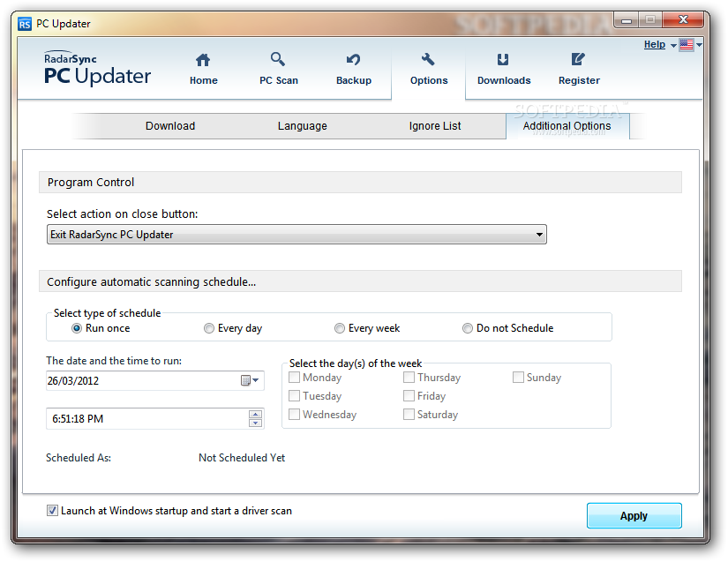Click the time field showing 6:51:18 PM
Viewport: 728px width, 562px height.
click(155, 418)
